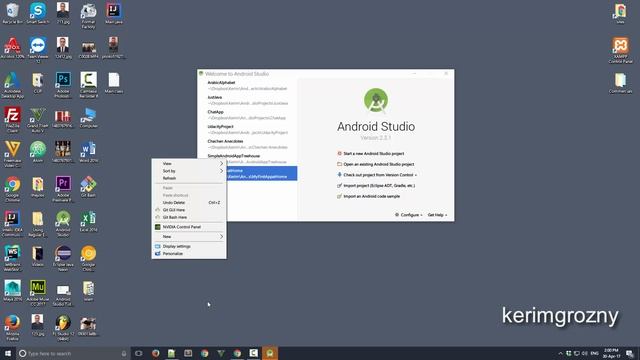Open Atom editor desktop shortcut
The image size is (640, 360).
click(38, 152)
